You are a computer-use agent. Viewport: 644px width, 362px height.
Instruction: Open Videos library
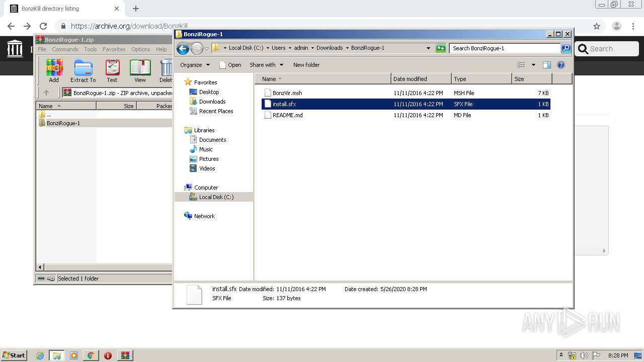click(x=207, y=168)
